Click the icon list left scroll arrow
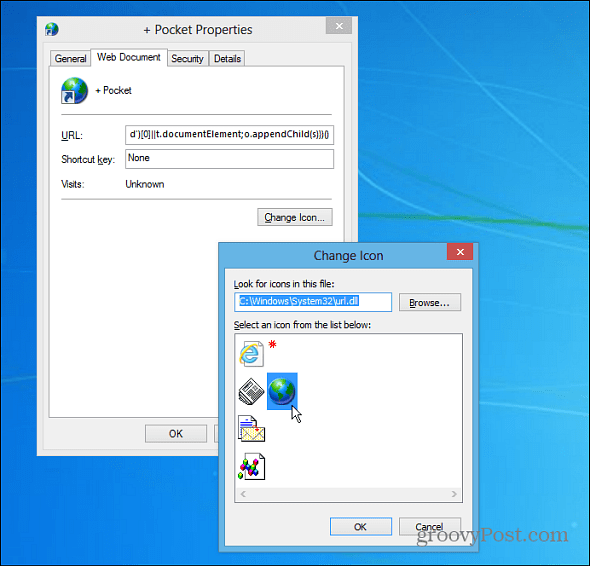The width and height of the screenshot is (590, 566). coord(243,494)
